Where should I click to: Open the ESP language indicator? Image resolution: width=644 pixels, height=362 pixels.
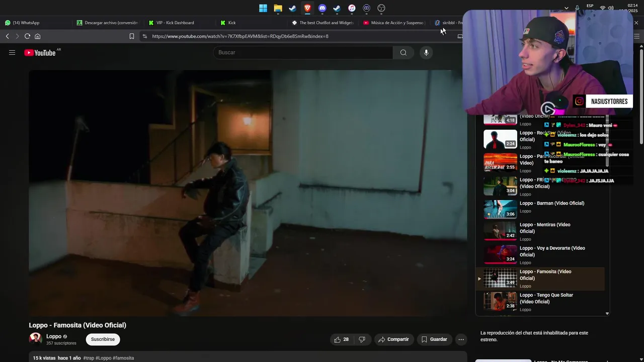coord(590,6)
